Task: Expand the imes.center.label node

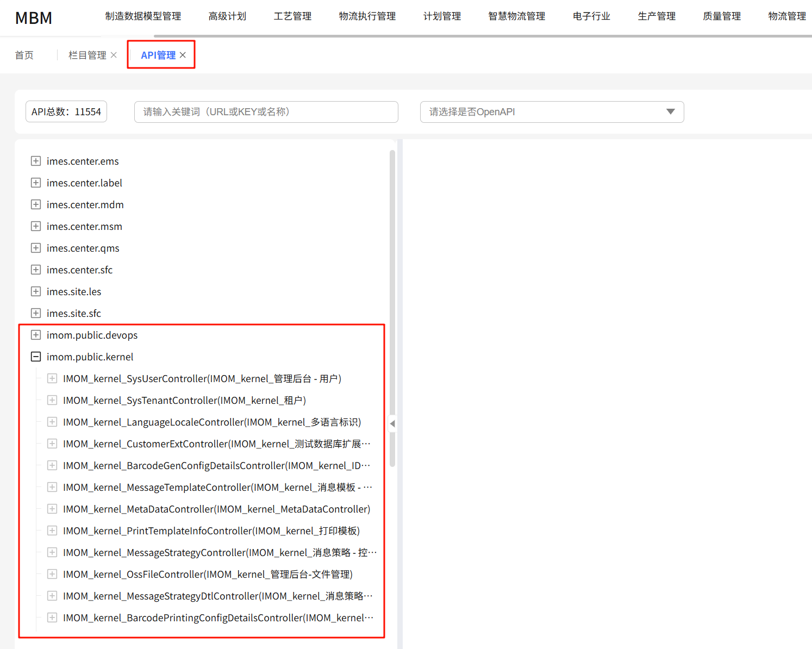Action: (36, 183)
